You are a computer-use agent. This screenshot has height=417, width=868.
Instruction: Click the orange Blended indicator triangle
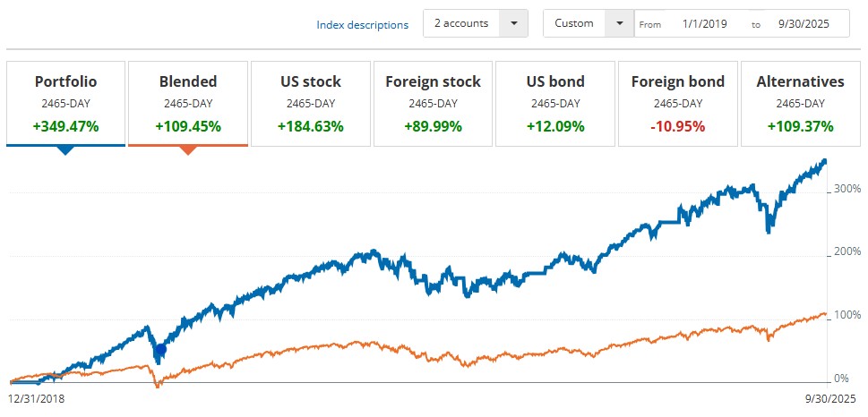click(x=188, y=150)
